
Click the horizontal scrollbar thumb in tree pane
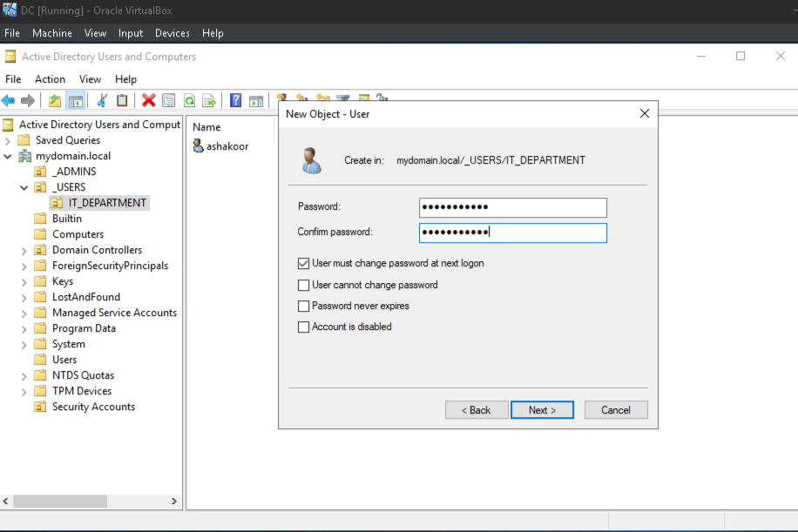click(60, 502)
